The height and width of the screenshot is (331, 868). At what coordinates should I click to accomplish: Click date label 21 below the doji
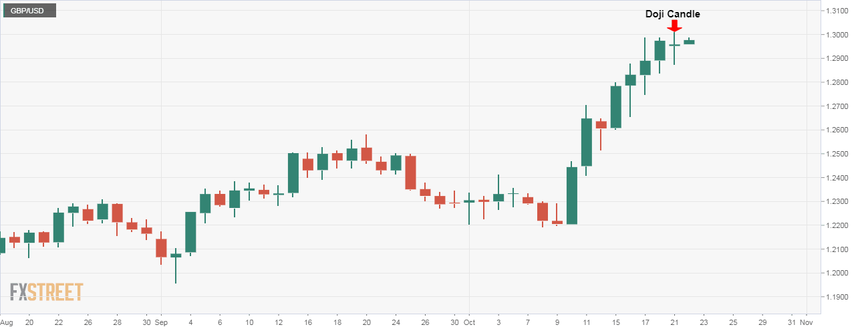click(674, 320)
